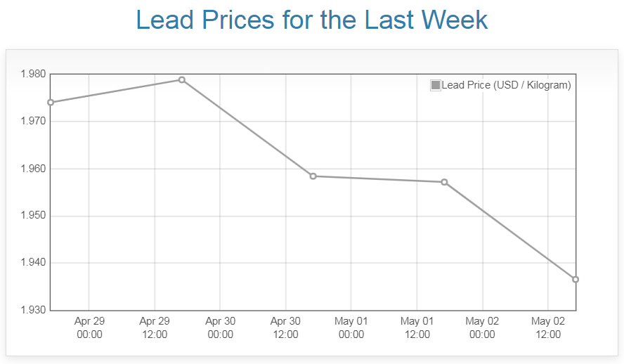
Task: Click the data point right of May 01 12:00
Action: [445, 182]
